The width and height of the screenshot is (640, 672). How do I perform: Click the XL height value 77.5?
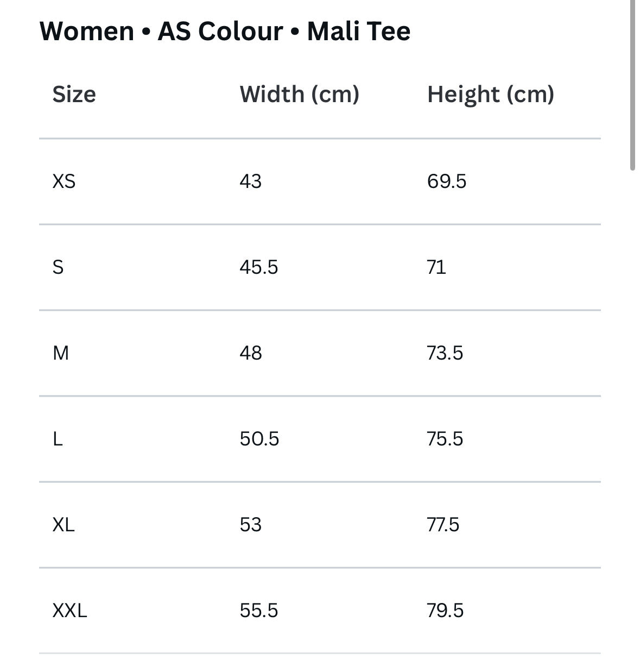[x=443, y=525]
